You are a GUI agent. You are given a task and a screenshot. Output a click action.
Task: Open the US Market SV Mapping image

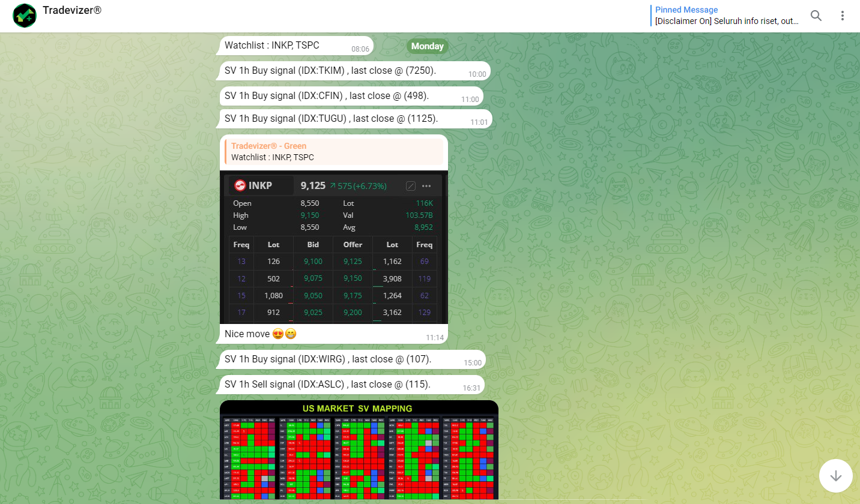pos(359,450)
